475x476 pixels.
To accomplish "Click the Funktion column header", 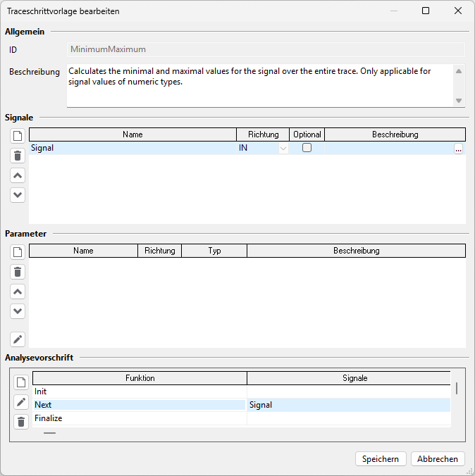I will tap(140, 378).
